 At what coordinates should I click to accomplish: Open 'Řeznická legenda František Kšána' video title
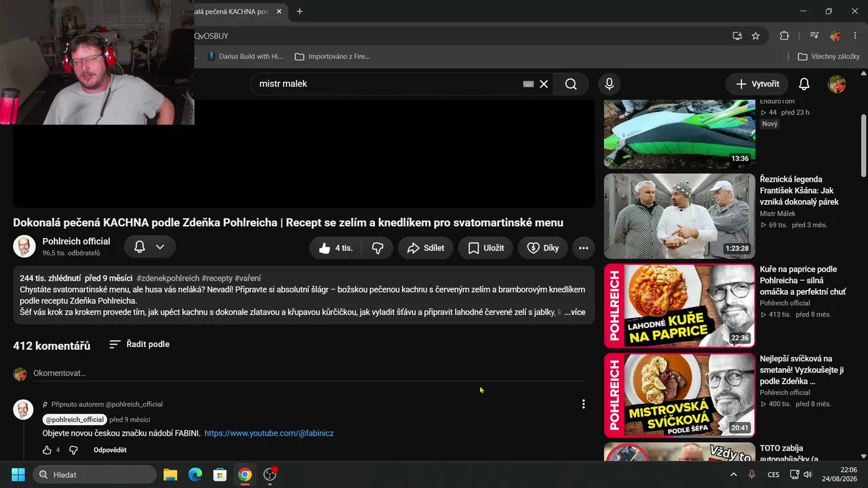click(800, 190)
